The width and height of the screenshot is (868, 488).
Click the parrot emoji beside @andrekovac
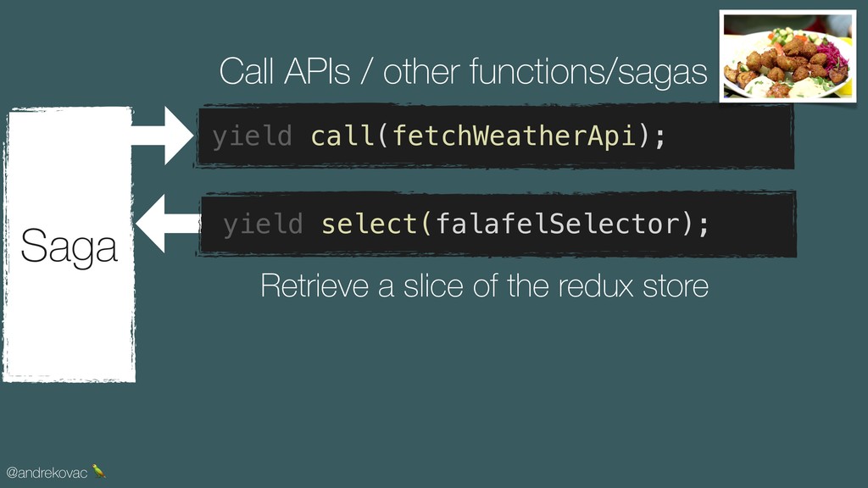(x=98, y=471)
